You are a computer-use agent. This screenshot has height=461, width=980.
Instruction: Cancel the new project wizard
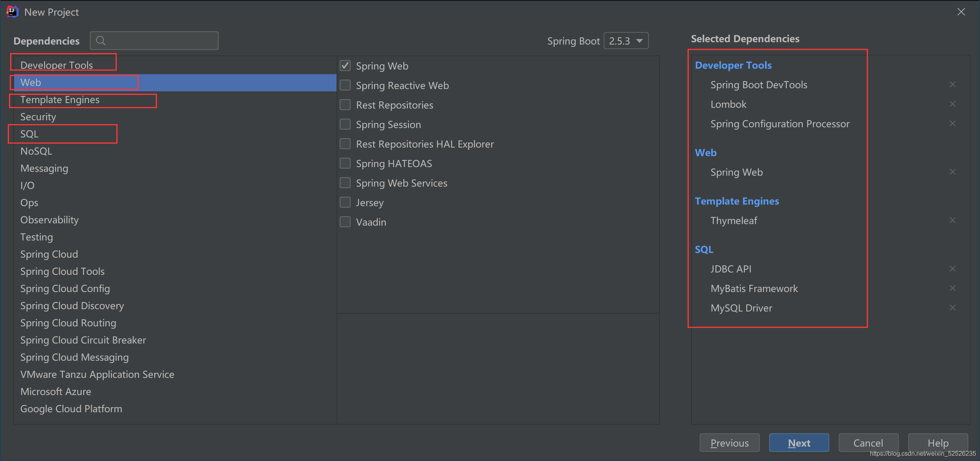(x=868, y=443)
